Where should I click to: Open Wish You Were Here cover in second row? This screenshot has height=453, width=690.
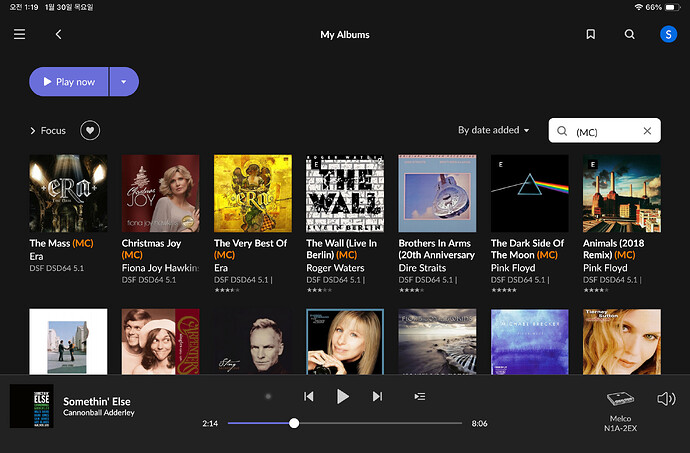pyautogui.click(x=68, y=342)
